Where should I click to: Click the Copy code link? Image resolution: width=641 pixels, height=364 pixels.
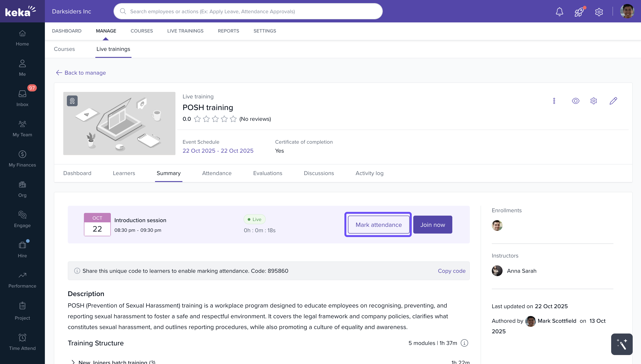[x=451, y=271]
